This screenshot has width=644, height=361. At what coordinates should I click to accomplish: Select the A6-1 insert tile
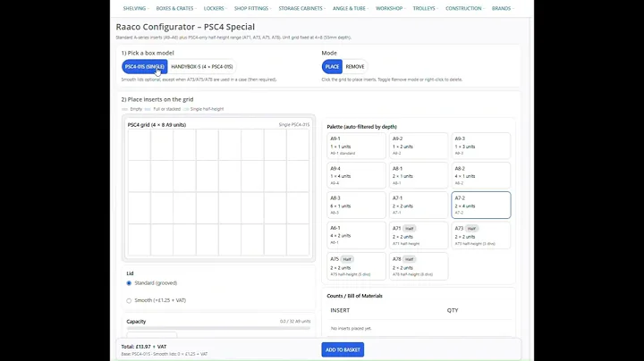point(357,234)
